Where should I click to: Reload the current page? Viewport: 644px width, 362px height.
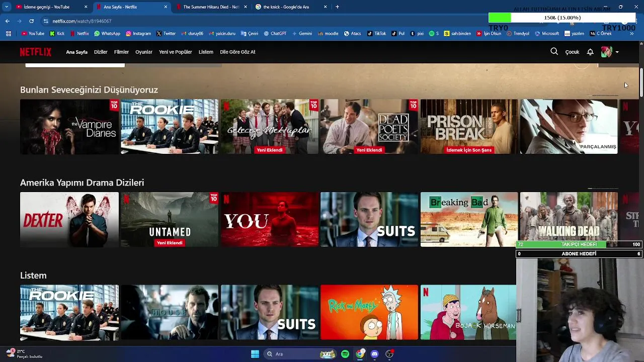tap(31, 21)
